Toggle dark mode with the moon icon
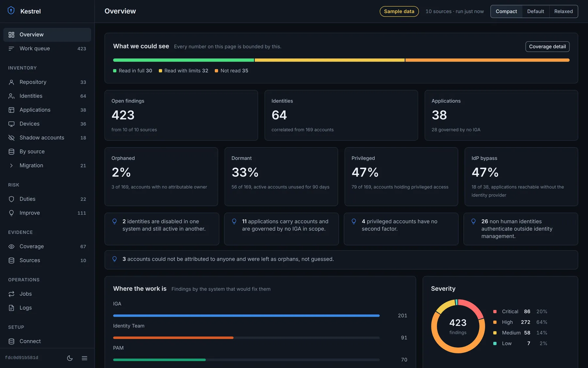Viewport: 588px width, 368px height. [x=70, y=358]
